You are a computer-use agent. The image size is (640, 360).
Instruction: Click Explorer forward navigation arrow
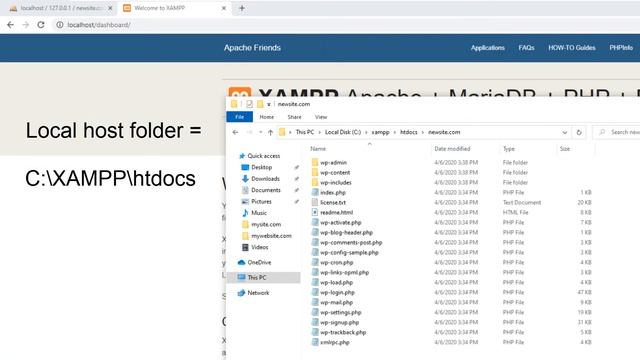[x=249, y=132]
